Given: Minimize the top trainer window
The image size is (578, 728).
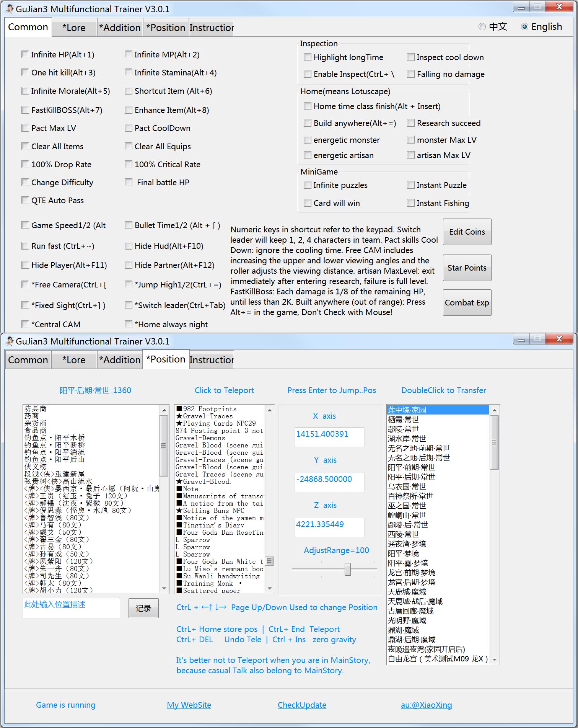Looking at the screenshot, I should point(521,7).
